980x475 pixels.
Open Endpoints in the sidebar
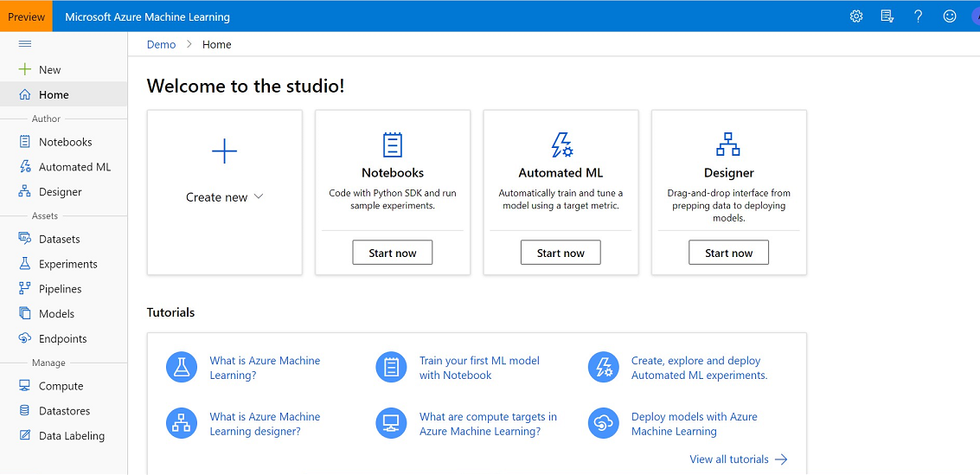(x=63, y=339)
